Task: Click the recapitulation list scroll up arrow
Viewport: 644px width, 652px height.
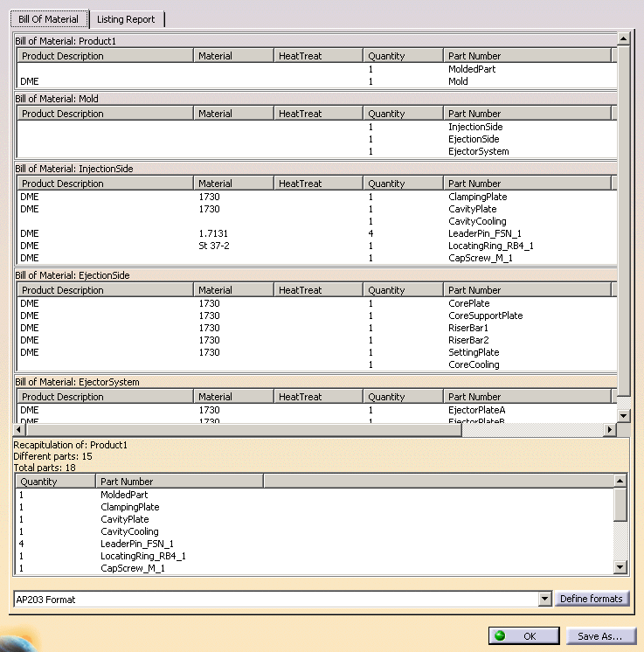Action: pyautogui.click(x=620, y=481)
